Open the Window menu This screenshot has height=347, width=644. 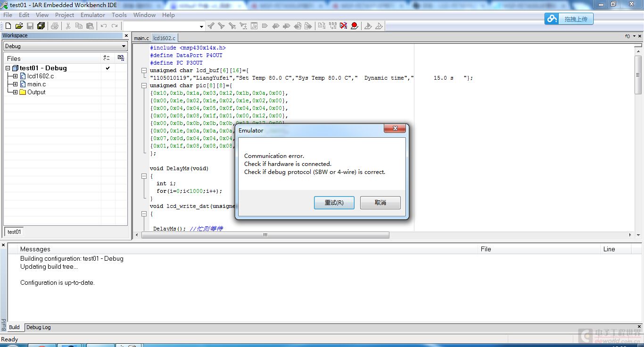click(x=144, y=15)
